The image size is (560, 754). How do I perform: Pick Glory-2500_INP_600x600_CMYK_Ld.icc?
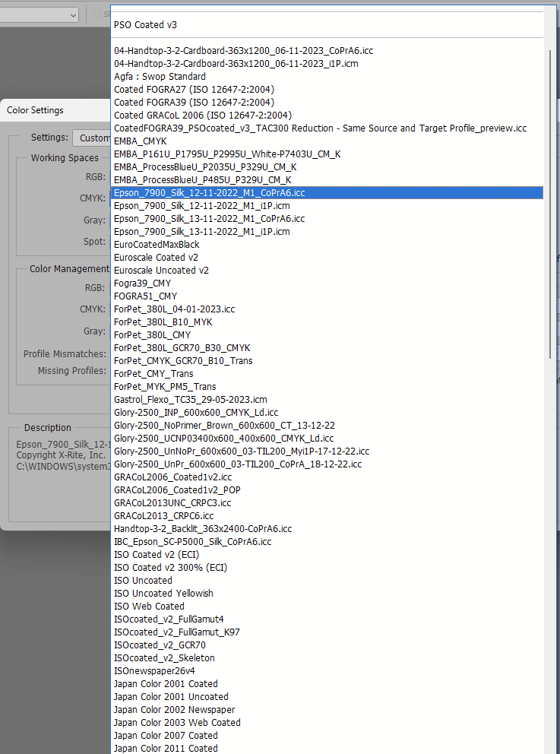[327, 413]
